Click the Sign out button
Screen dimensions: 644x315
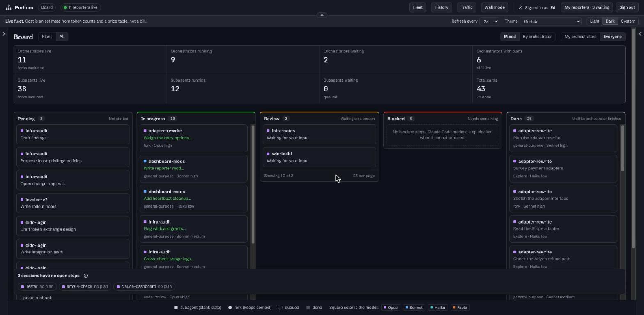click(627, 7)
